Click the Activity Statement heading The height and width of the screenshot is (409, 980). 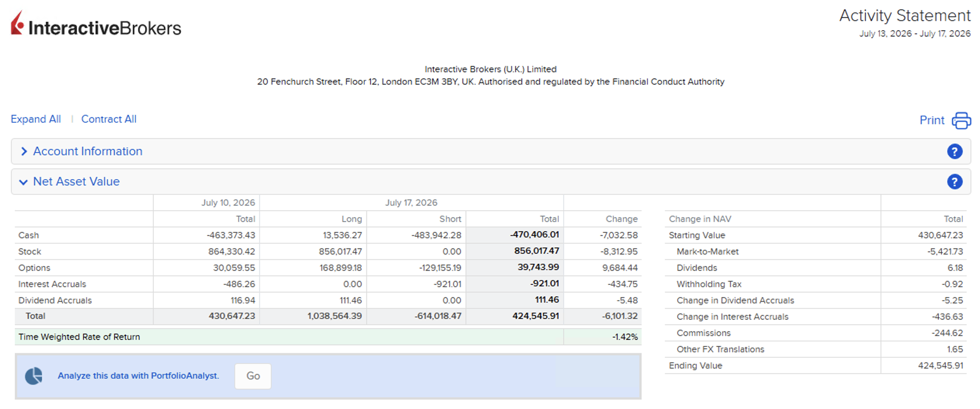pyautogui.click(x=905, y=16)
